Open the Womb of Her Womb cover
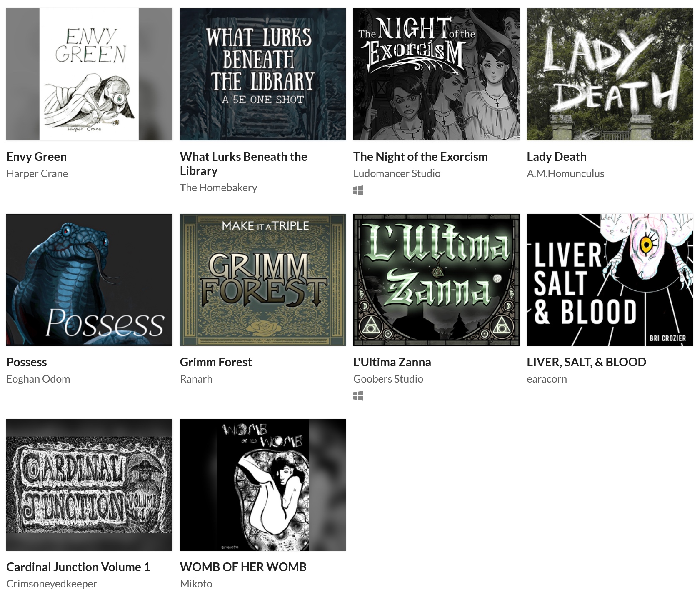 [x=263, y=485]
